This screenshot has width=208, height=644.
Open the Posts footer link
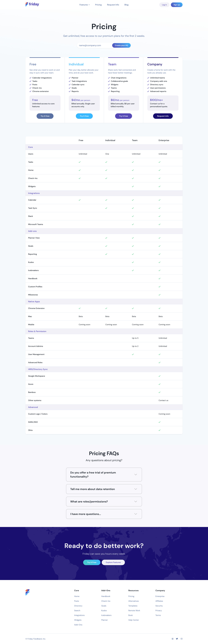pyautogui.click(x=77, y=601)
